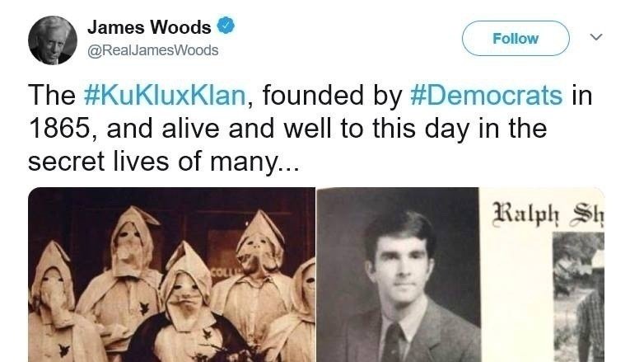Screen dimensions: 644x362
Task: Click the 'COLL' sign in the left photo
Action: (222, 272)
